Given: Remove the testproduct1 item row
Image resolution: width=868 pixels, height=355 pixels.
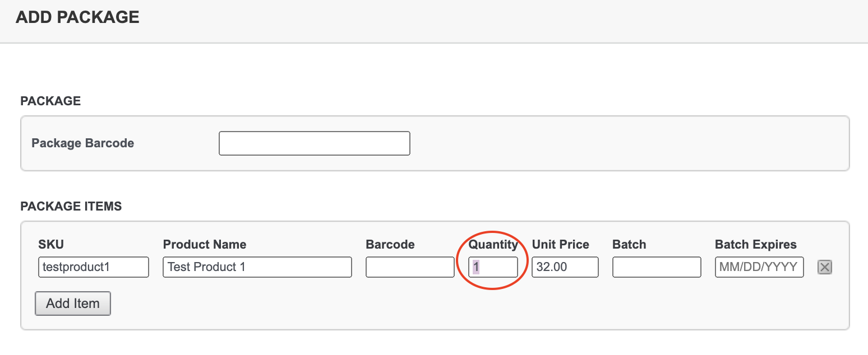Looking at the screenshot, I should [824, 267].
